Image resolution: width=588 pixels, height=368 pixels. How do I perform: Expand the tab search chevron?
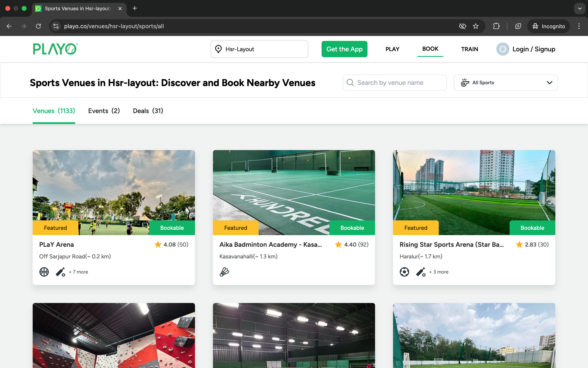[x=580, y=9]
